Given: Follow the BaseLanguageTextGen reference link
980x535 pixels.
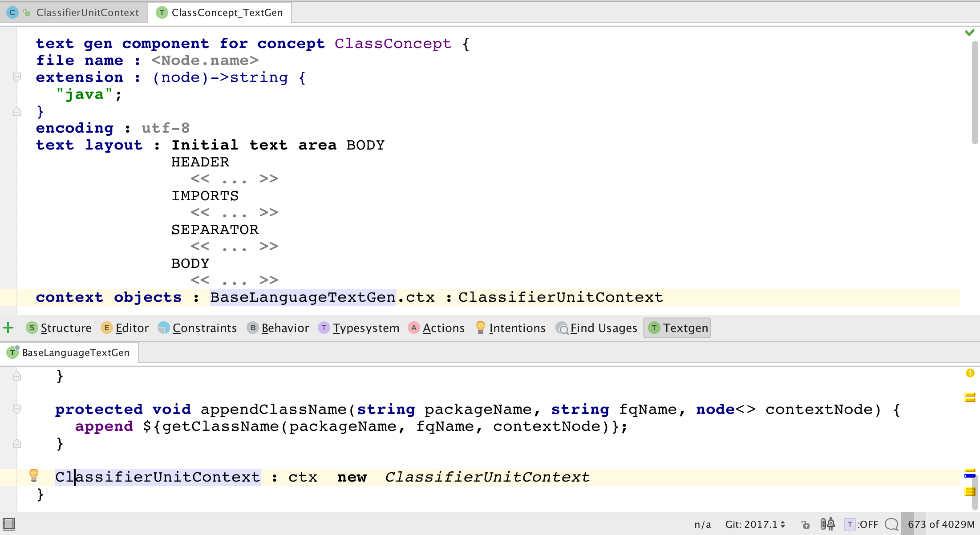Looking at the screenshot, I should [303, 297].
